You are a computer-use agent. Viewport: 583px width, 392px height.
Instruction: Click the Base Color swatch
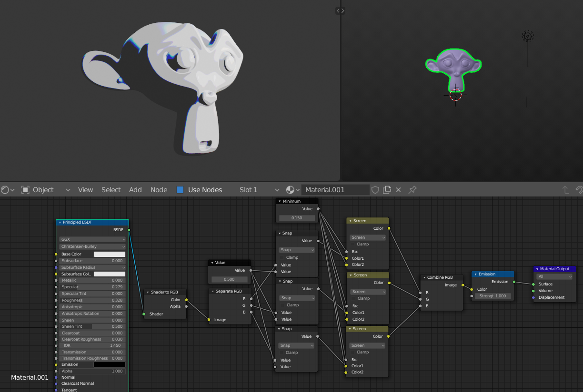pyautogui.click(x=109, y=254)
